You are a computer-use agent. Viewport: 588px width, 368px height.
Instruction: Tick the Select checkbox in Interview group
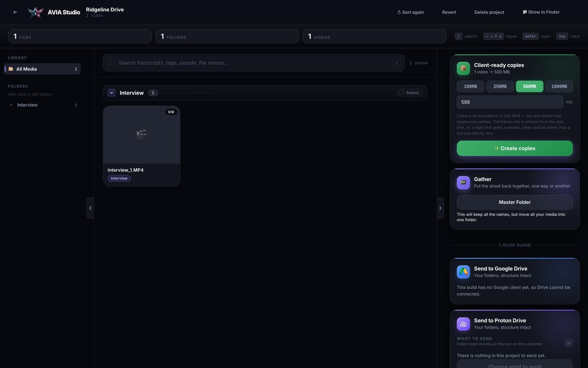tap(402, 93)
